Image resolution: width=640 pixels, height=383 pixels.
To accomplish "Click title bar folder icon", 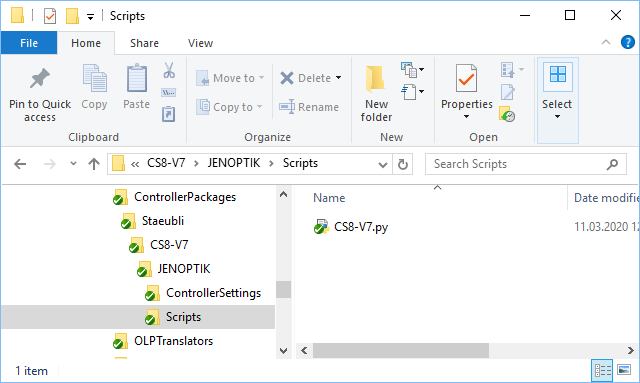I will pyautogui.click(x=17, y=16).
